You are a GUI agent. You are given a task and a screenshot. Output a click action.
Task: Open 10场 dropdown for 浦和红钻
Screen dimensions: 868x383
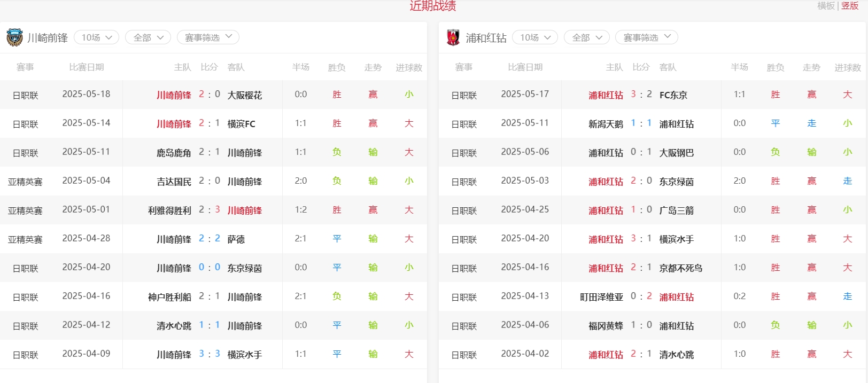[x=535, y=37]
